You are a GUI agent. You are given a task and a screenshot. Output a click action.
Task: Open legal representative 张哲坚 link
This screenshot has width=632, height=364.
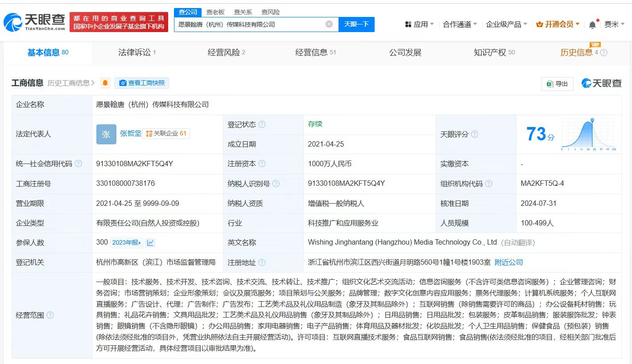point(131,133)
